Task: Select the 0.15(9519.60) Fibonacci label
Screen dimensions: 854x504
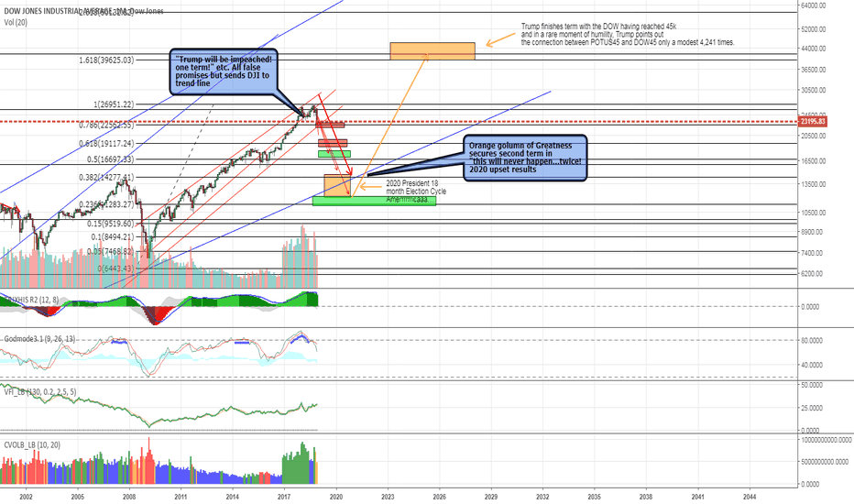Action: point(110,224)
